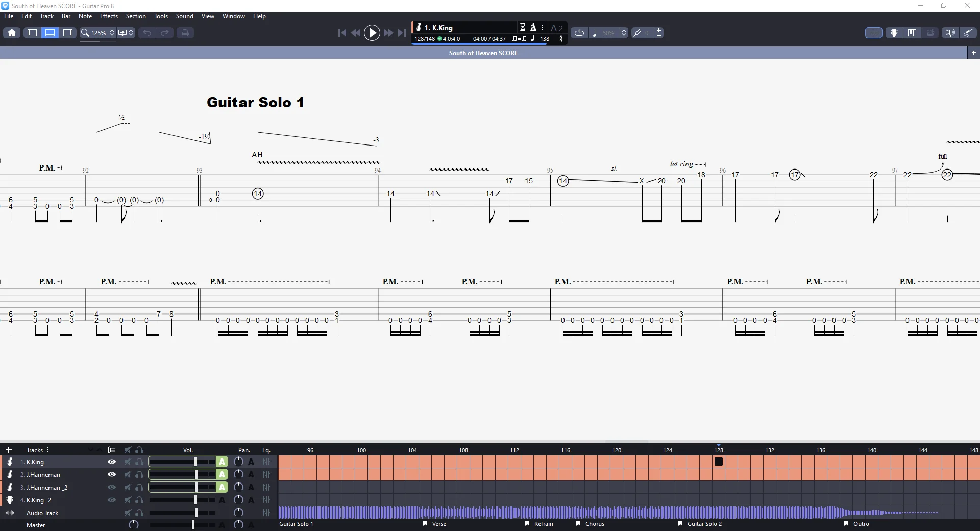Toggle visibility of K.King track
Image resolution: width=980 pixels, height=531 pixels.
[x=111, y=462]
